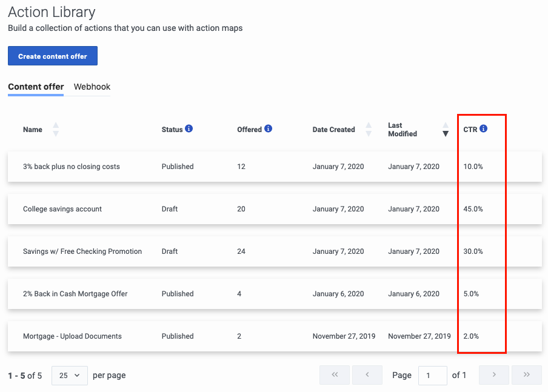Click Last Modified November 27, 2019
This screenshot has width=548, height=392.
pos(419,336)
